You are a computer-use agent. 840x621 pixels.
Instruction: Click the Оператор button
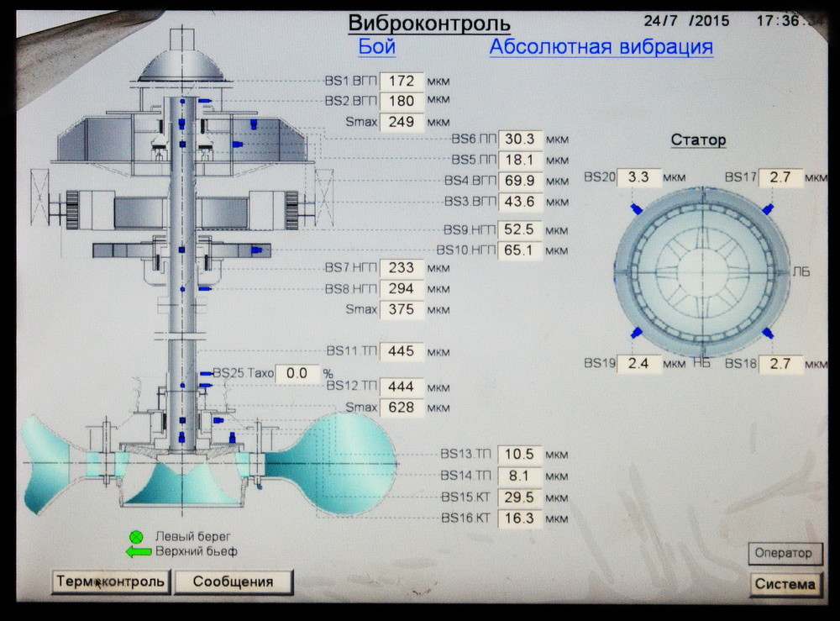point(784,553)
